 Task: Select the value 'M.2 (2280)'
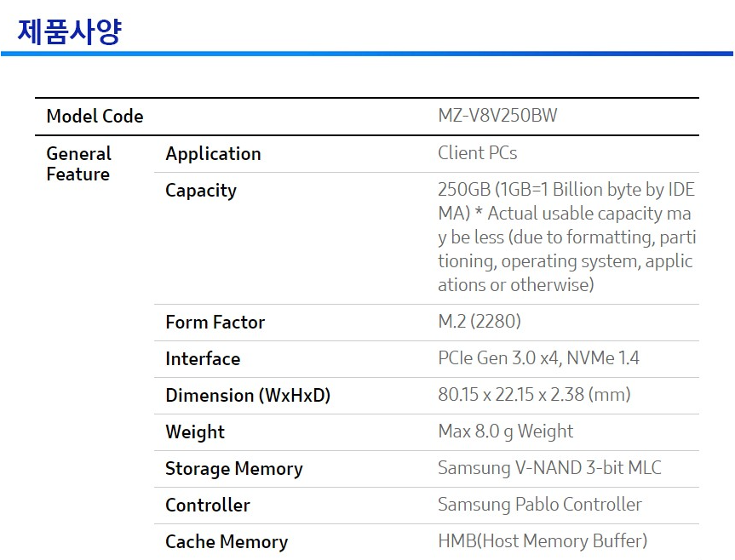coord(479,321)
